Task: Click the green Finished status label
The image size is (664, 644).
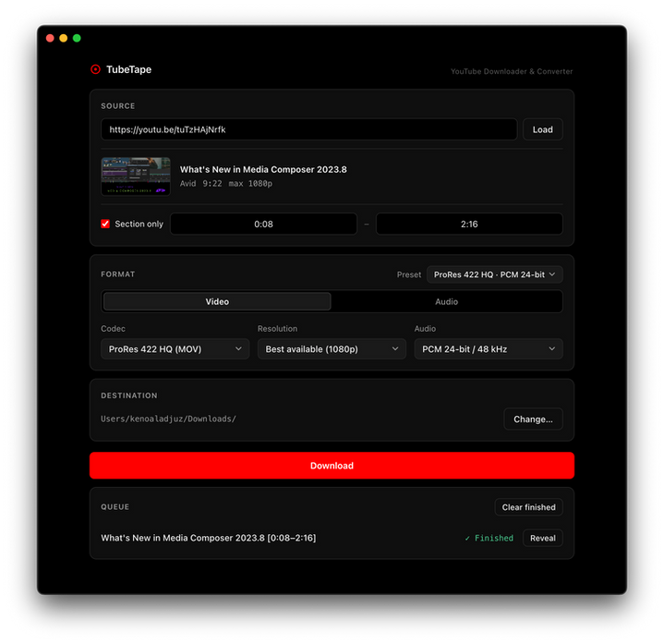Action: pyautogui.click(x=489, y=538)
